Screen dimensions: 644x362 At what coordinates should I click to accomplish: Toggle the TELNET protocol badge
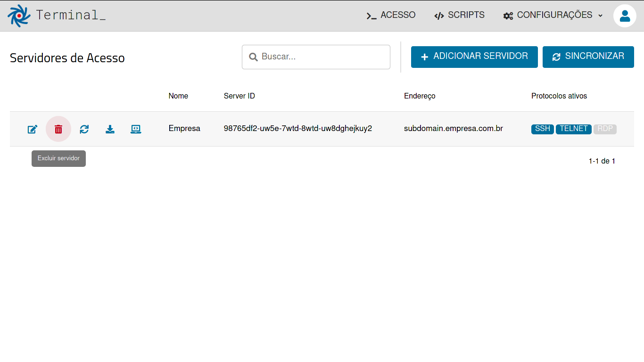tap(574, 129)
